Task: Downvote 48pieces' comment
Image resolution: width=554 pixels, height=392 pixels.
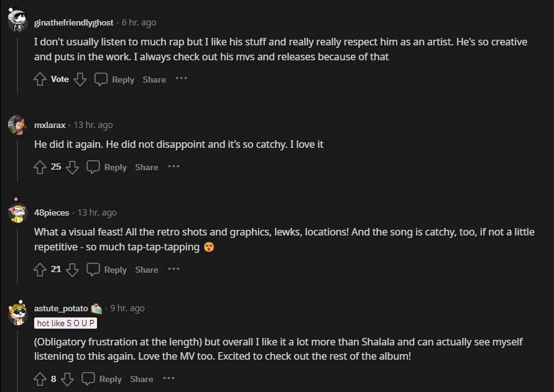Action: click(72, 270)
